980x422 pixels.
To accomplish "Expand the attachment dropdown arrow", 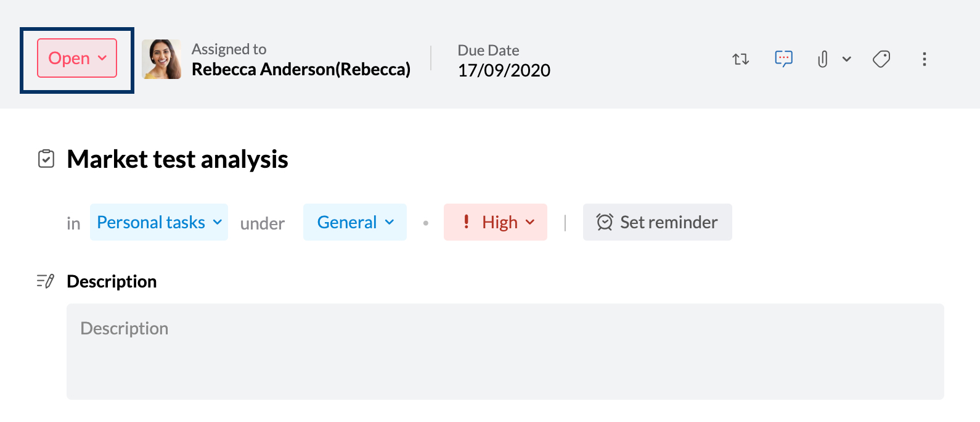I will tap(847, 59).
